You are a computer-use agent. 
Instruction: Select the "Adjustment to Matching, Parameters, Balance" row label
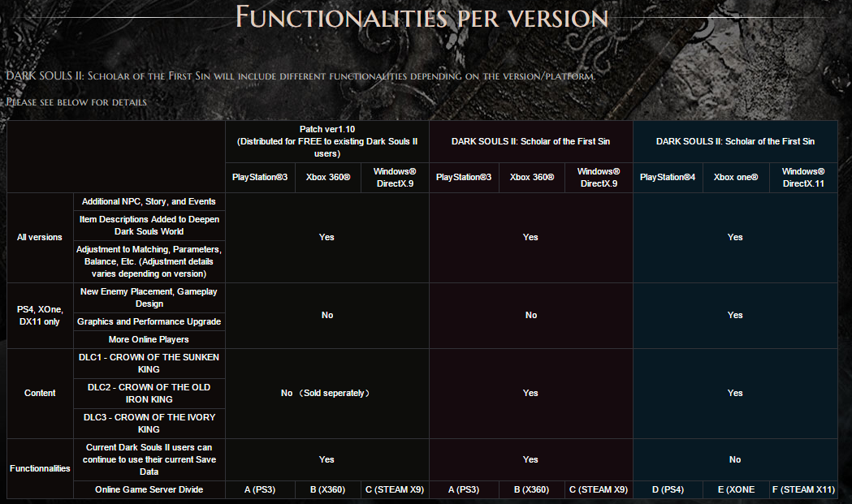[149, 261]
